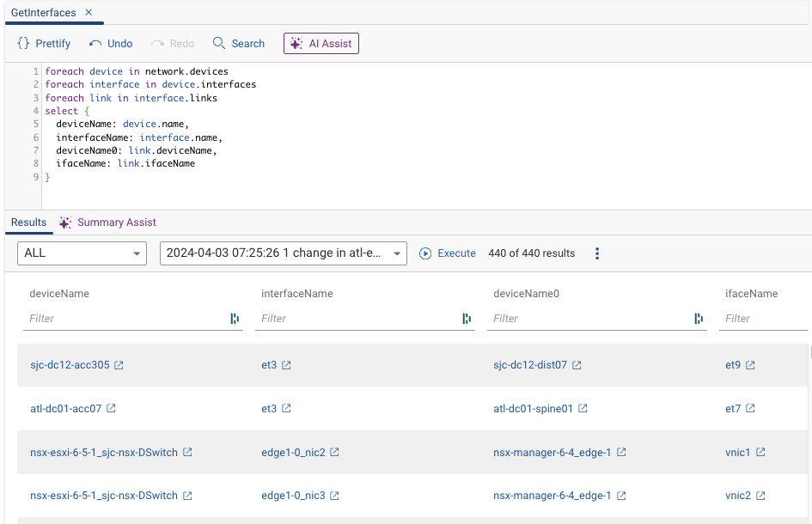Expand the snapshot timestamp dropdown

(283, 253)
